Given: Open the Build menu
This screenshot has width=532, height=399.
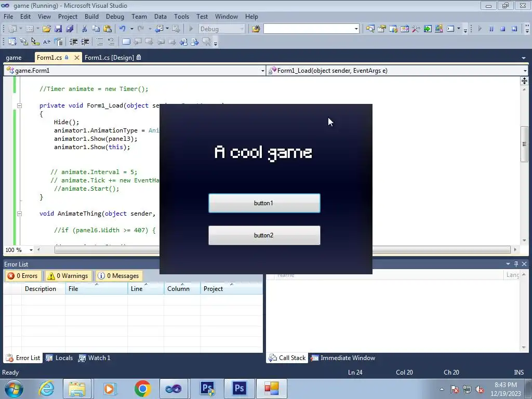Looking at the screenshot, I should click(x=91, y=17).
